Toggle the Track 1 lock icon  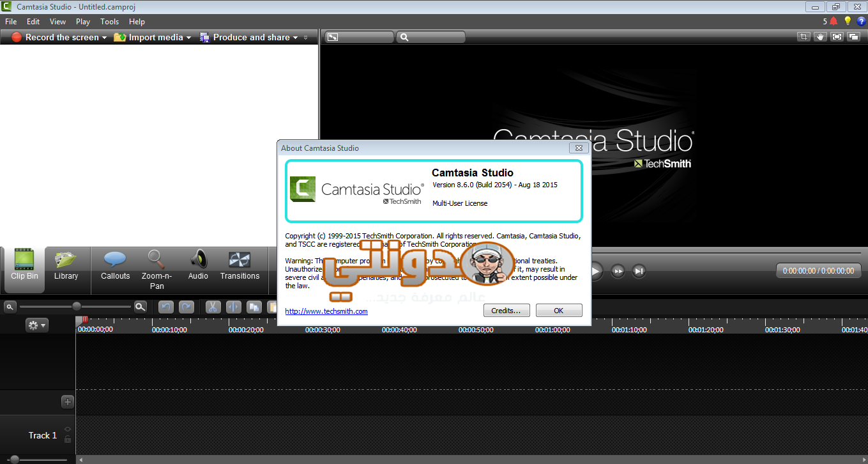point(68,440)
